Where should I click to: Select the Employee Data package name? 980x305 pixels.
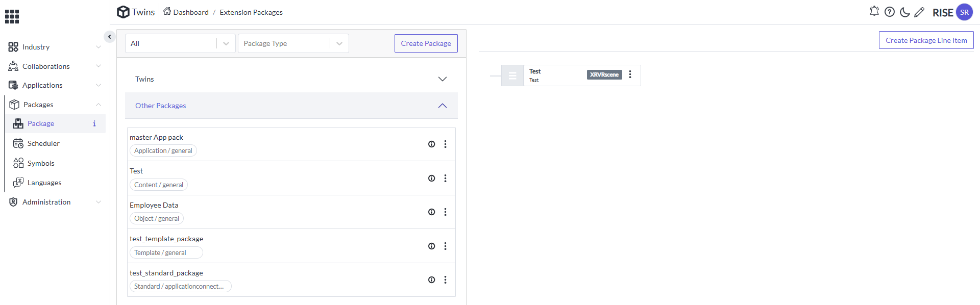pos(154,205)
